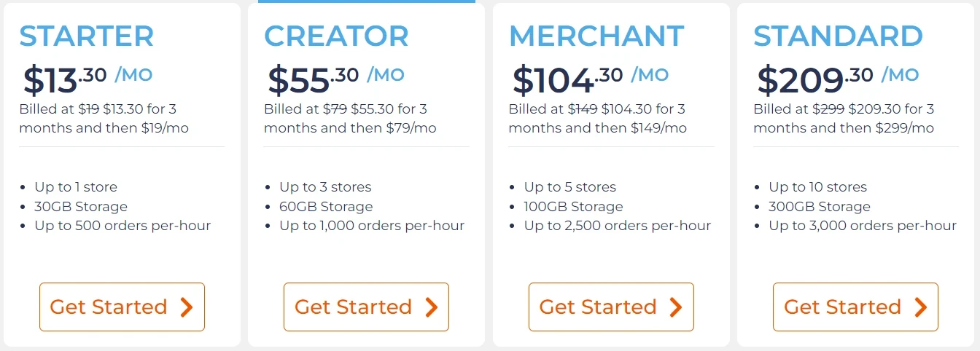The image size is (980, 351).
Task: Click the crossed-out $299 price in Standard
Action: tap(829, 109)
